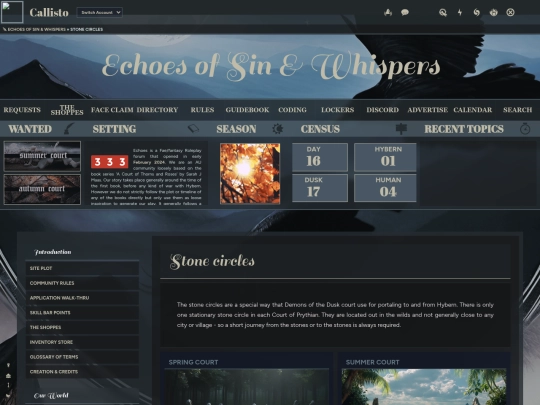
Task: Click the swirl icon in top bar
Action: click(477, 12)
